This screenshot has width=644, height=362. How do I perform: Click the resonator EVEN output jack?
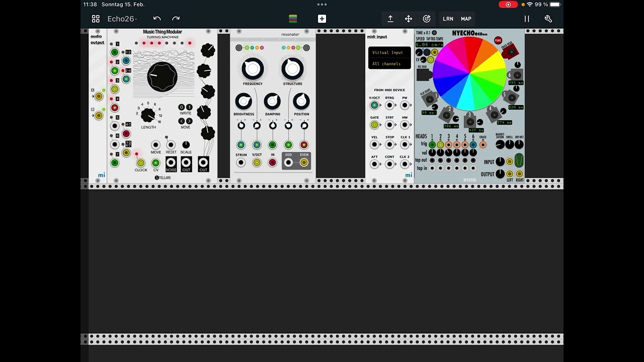pyautogui.click(x=304, y=162)
